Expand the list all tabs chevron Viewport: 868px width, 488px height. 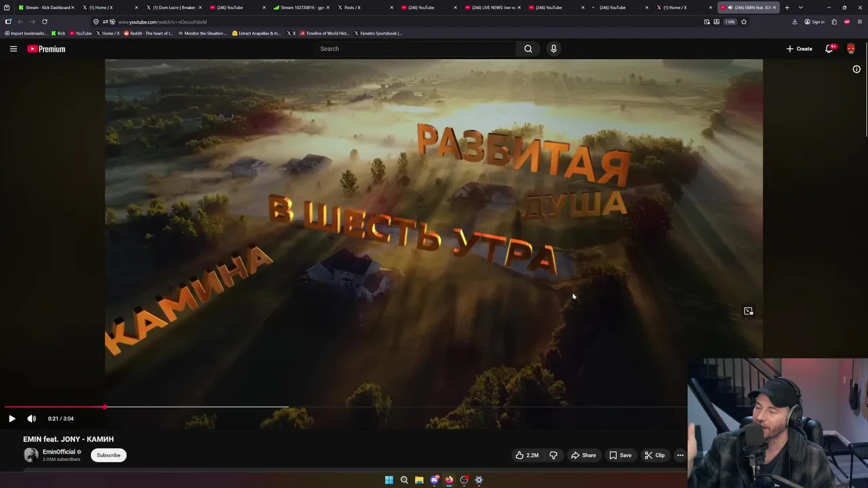tap(801, 7)
